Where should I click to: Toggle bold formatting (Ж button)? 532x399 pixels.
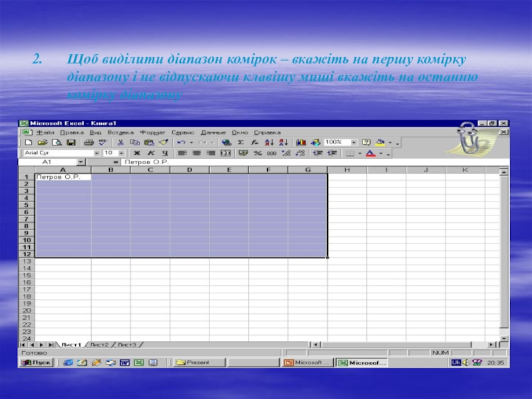[x=137, y=152]
